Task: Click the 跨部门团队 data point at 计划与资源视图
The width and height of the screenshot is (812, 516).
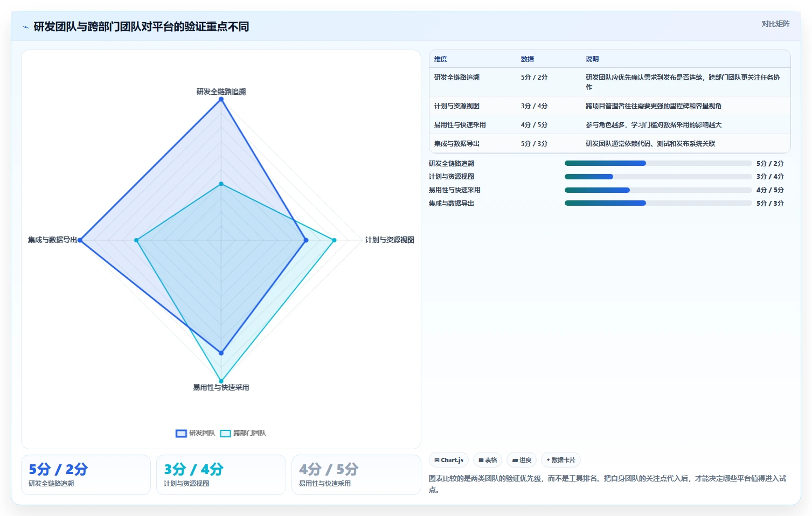Action: coord(334,240)
